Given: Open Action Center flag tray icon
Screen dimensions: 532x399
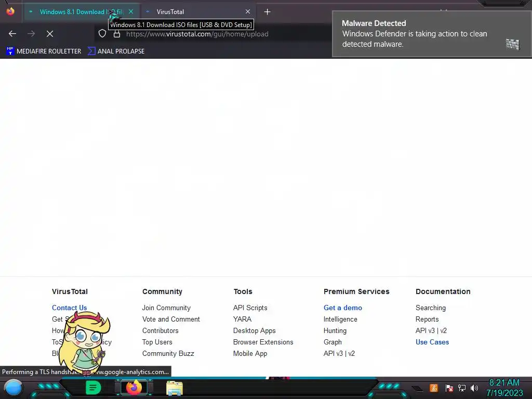Looking at the screenshot, I should [449, 388].
